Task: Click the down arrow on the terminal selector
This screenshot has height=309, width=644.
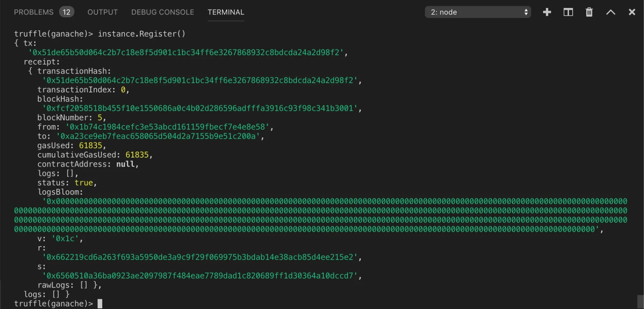Action: click(526, 14)
